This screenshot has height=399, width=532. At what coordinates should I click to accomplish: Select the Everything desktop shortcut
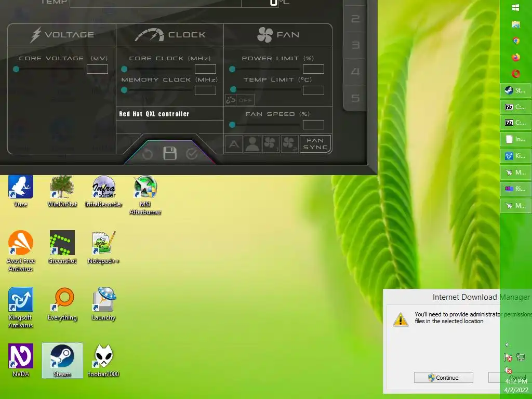pos(62,304)
